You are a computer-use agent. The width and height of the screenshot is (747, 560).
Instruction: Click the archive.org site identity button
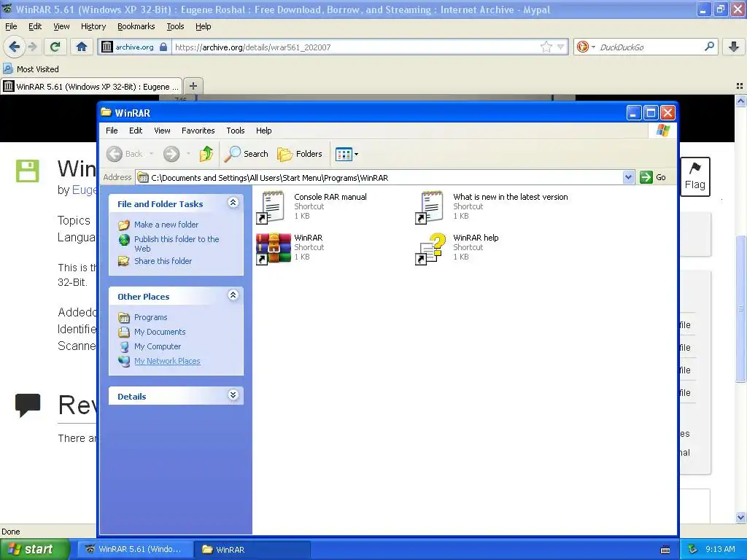[x=135, y=47]
